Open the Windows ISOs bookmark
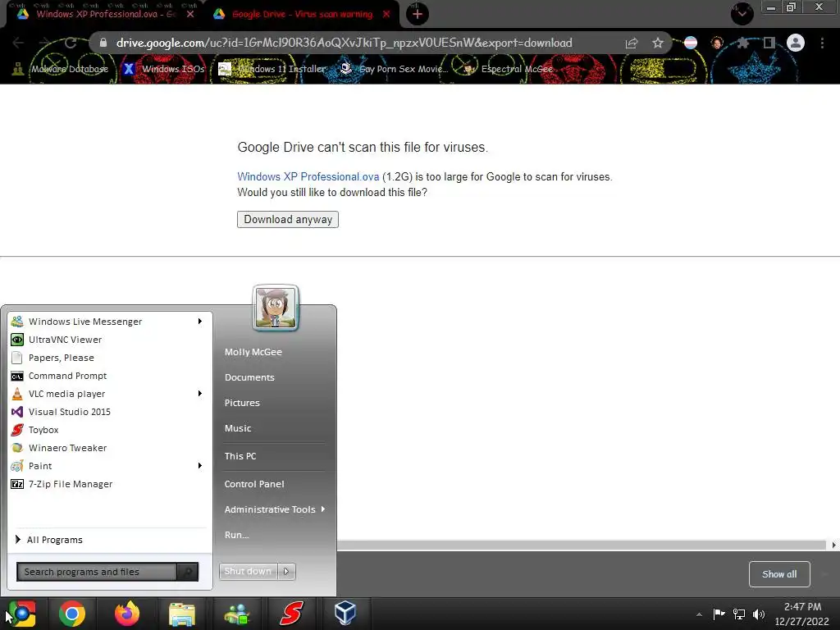Screen dimensions: 840x630 click(164, 69)
